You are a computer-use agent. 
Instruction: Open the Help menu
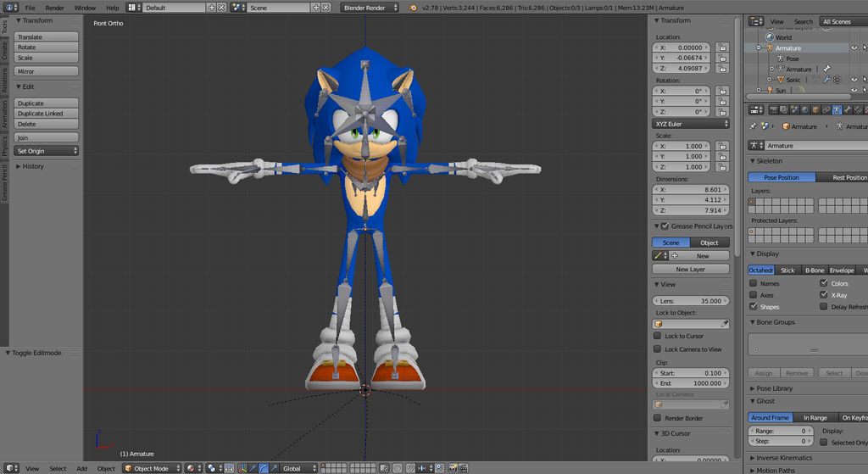tap(113, 8)
